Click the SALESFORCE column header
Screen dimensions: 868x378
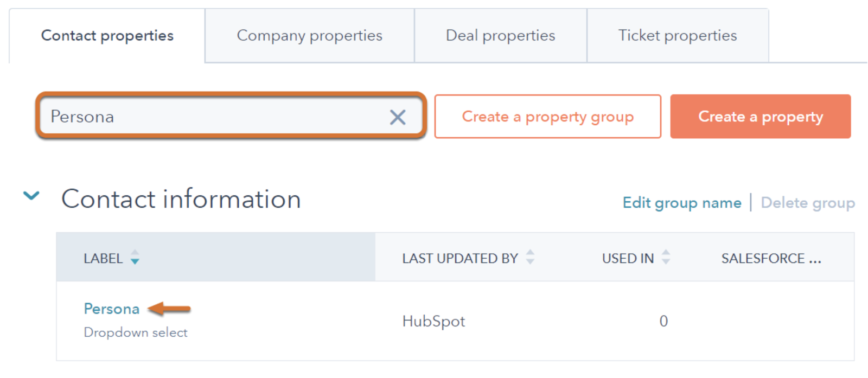[x=770, y=259]
